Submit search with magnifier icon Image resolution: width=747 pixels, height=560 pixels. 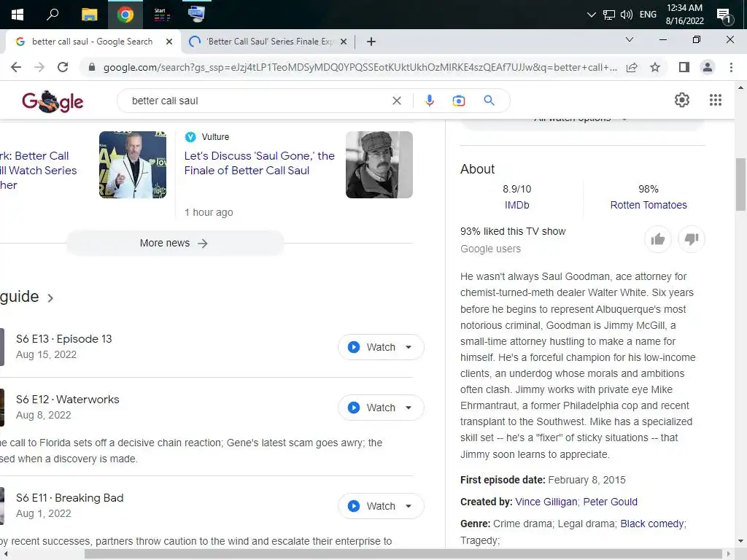489,101
